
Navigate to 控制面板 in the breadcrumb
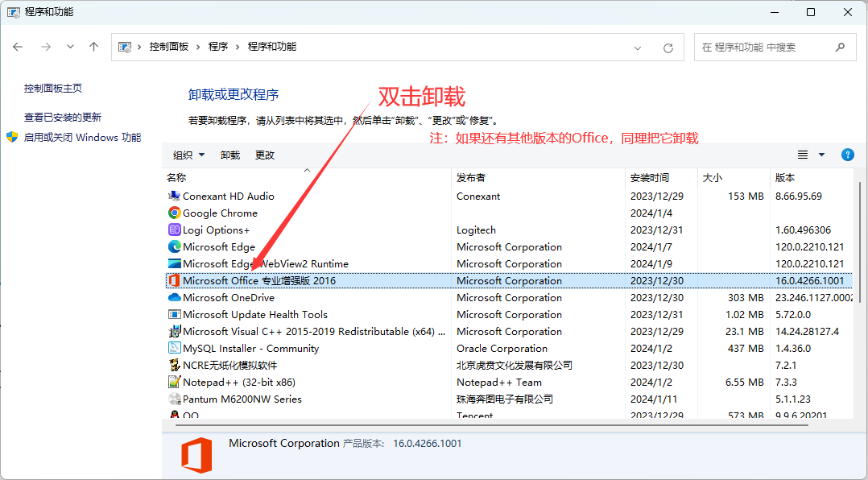[x=169, y=47]
